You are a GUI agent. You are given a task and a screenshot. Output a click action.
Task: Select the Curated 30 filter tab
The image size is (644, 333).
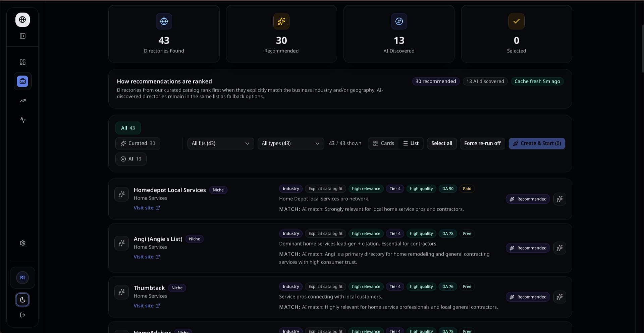pos(138,143)
